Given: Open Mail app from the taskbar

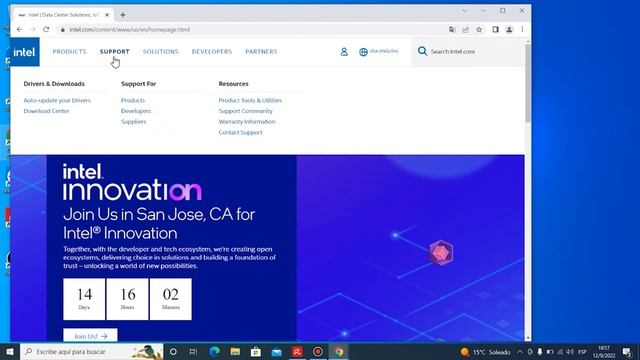Looking at the screenshot, I should pyautogui.click(x=277, y=351).
